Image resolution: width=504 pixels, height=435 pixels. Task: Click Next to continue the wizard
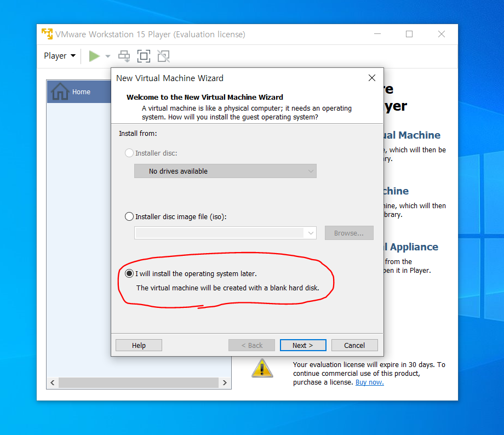303,345
